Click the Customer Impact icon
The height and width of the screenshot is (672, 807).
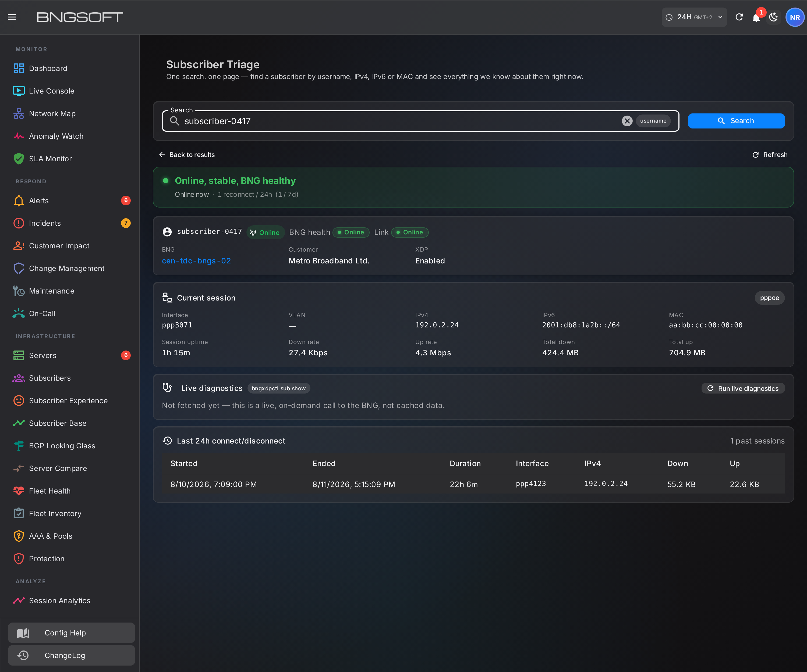tap(19, 246)
